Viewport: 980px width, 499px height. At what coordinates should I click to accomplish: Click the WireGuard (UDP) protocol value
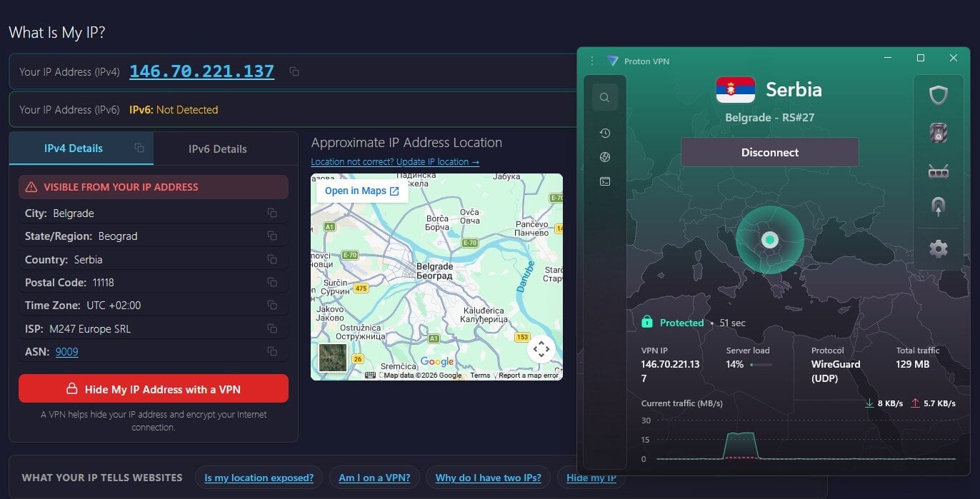click(836, 371)
